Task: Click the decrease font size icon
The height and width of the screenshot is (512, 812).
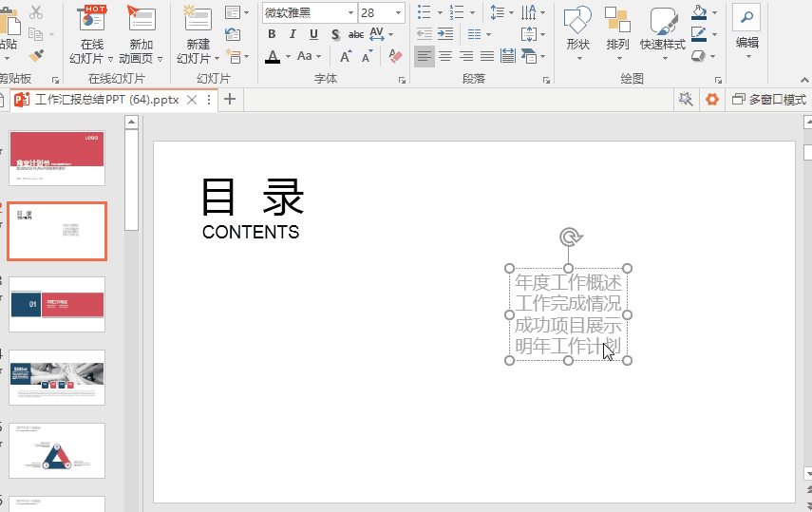Action: [368, 56]
